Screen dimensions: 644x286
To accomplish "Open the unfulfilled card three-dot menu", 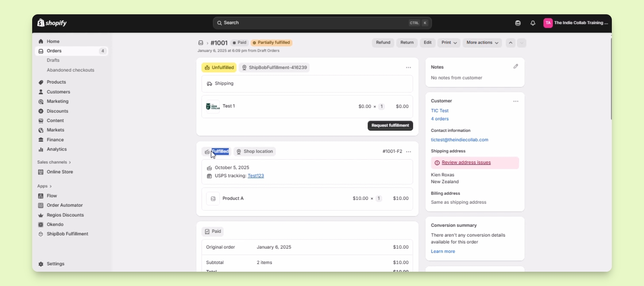I will 409,68.
